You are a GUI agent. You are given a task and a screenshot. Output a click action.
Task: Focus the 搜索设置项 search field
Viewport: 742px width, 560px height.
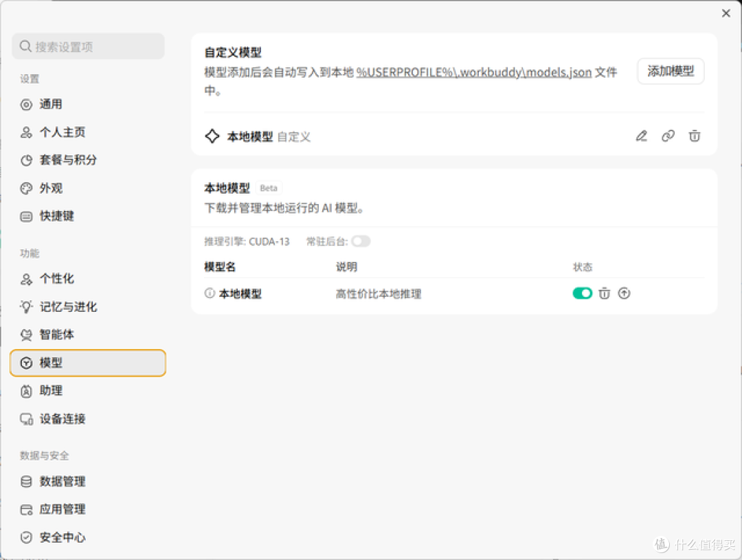tap(88, 46)
